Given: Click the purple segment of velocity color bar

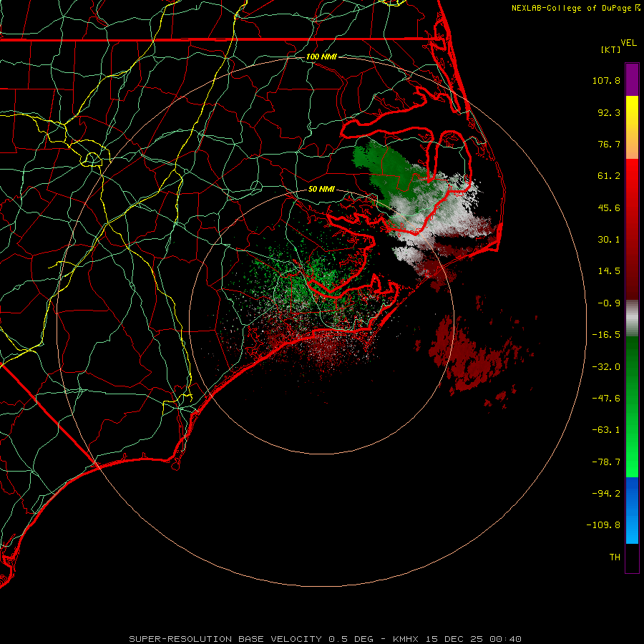Looking at the screenshot, I should point(632,79).
